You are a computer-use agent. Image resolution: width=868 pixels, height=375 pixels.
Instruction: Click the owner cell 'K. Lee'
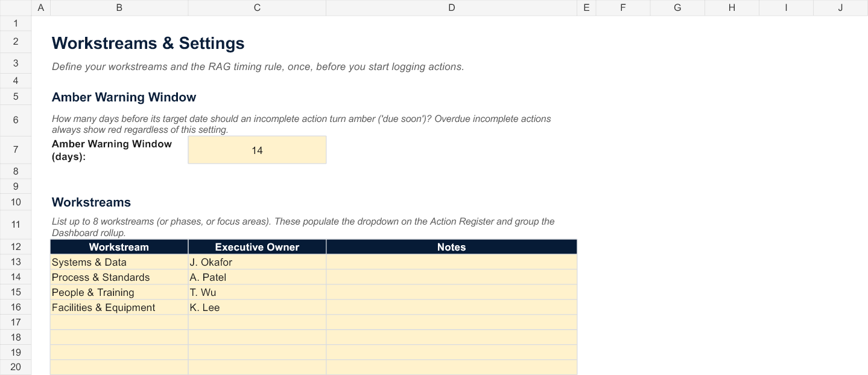click(257, 307)
